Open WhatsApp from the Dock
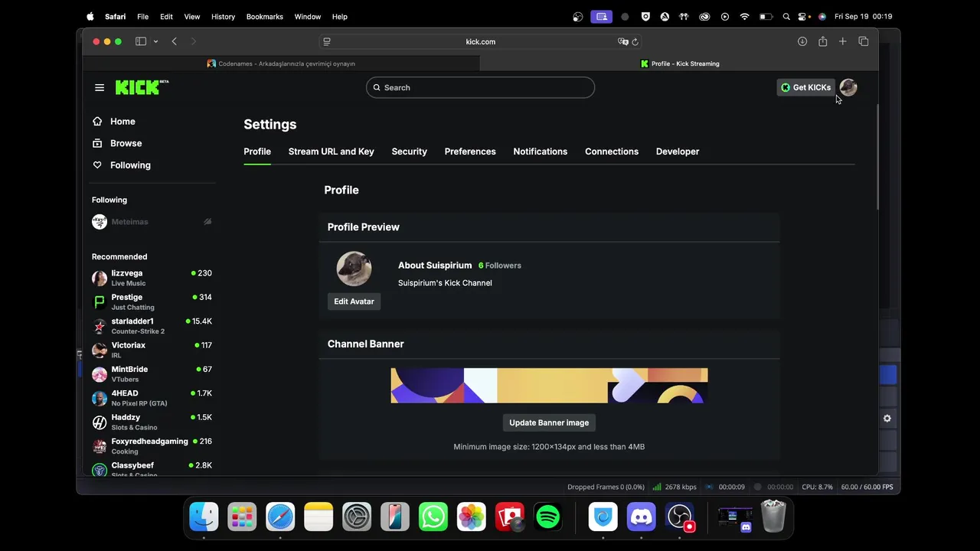 [433, 517]
